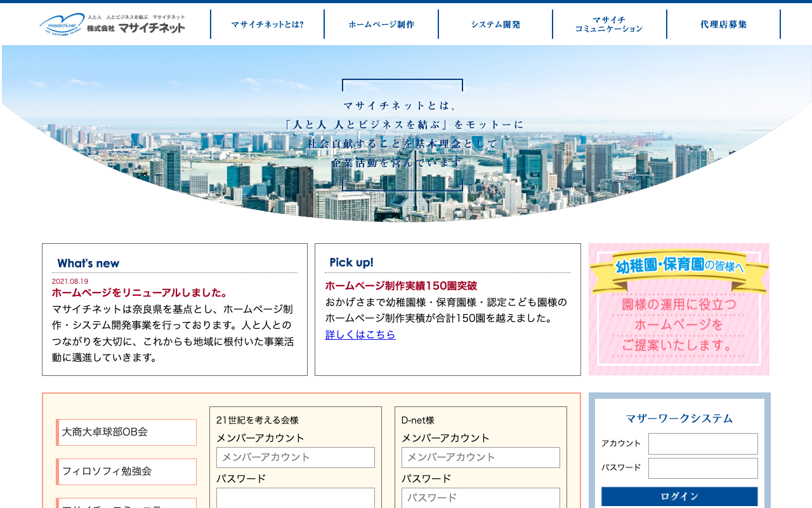Image resolution: width=812 pixels, height=508 pixels.
Task: Click the マザーワークシステム heading
Action: [679, 418]
